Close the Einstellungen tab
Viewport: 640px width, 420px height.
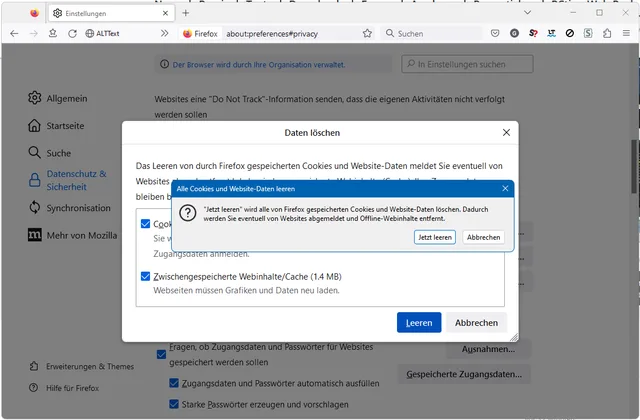165,13
